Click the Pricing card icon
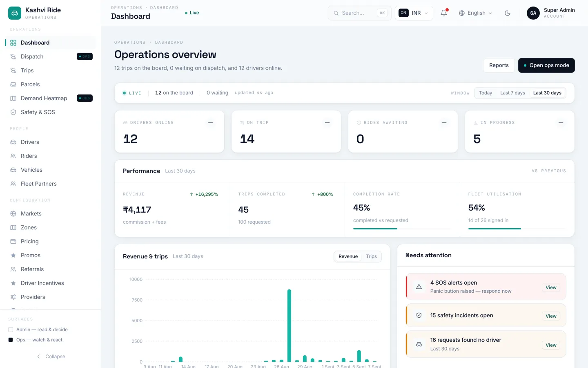This screenshot has width=588, height=368. click(x=13, y=241)
